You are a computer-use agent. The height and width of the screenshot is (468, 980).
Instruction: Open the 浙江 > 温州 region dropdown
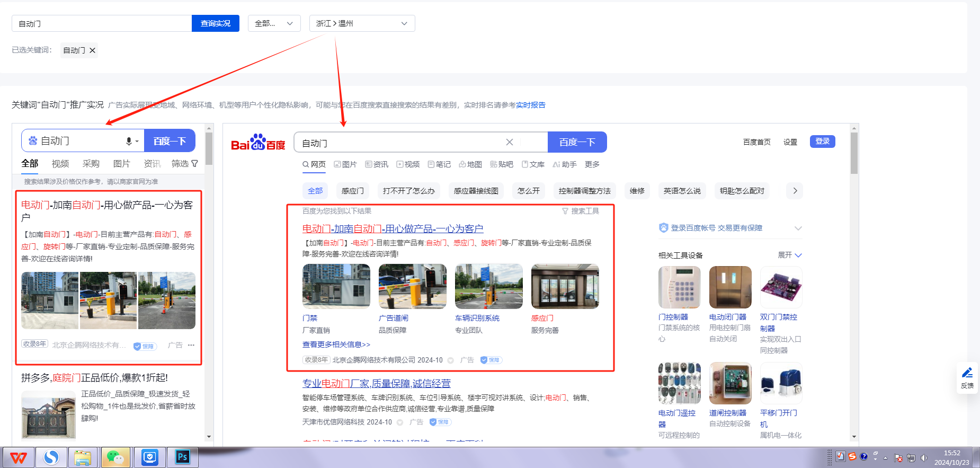[x=362, y=23]
